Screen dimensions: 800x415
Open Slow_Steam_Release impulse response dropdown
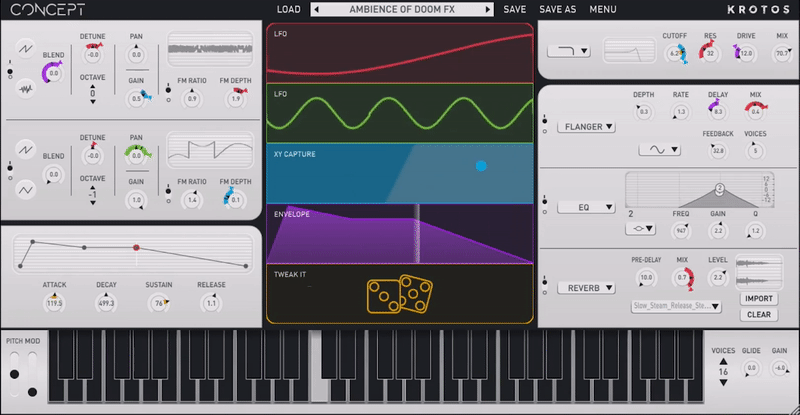(x=676, y=306)
